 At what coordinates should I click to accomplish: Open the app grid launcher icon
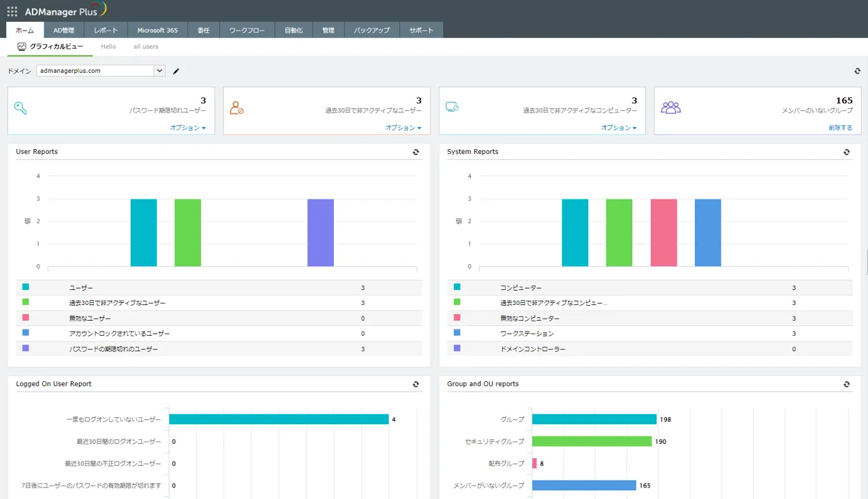[x=12, y=12]
